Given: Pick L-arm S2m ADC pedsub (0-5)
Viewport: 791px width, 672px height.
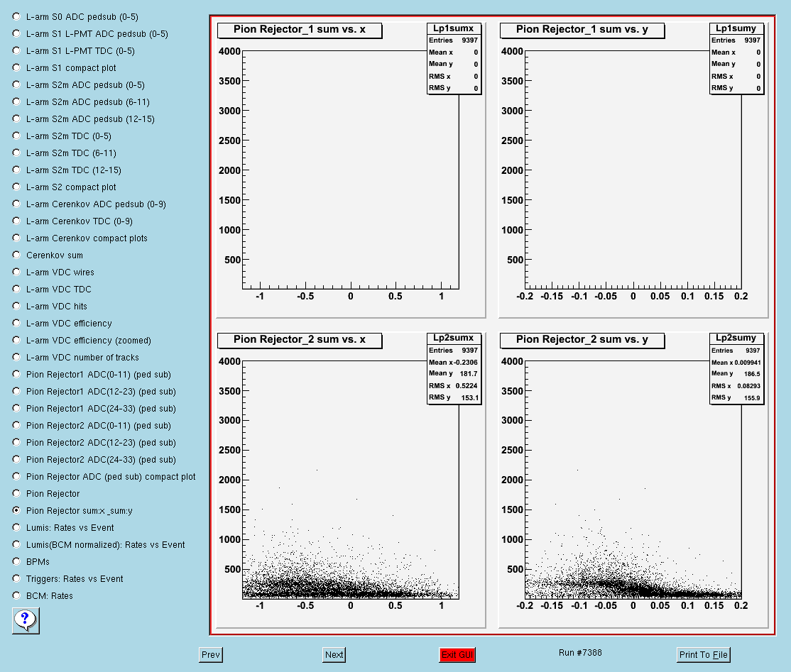Looking at the screenshot, I should pos(16,84).
